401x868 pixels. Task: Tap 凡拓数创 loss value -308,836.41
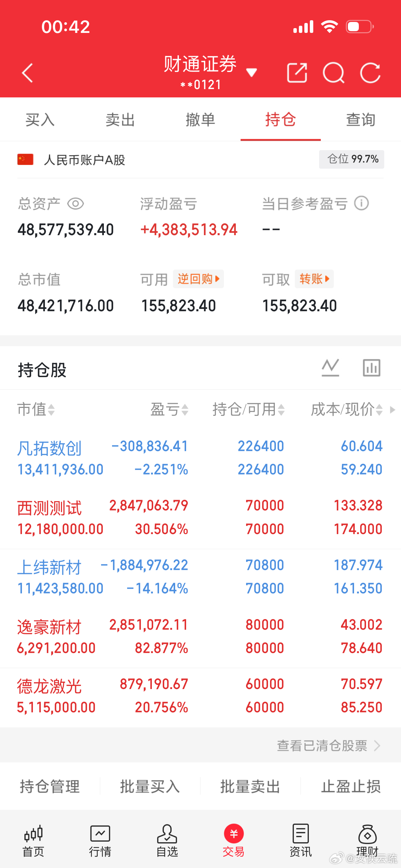[x=150, y=446]
